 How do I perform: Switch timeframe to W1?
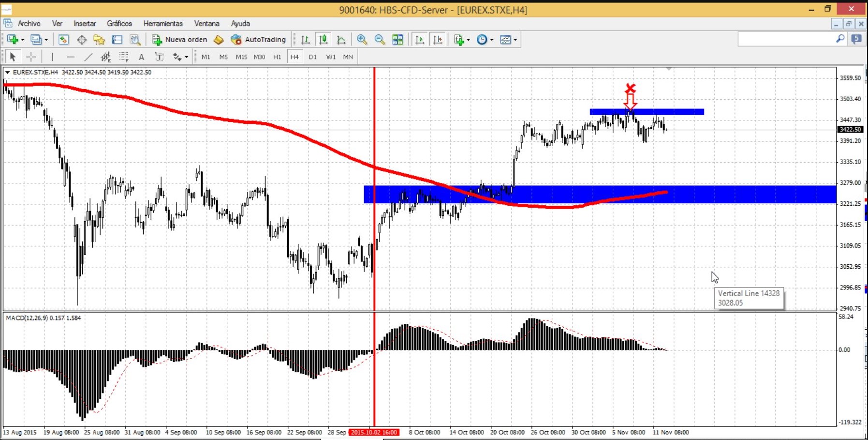(x=331, y=57)
